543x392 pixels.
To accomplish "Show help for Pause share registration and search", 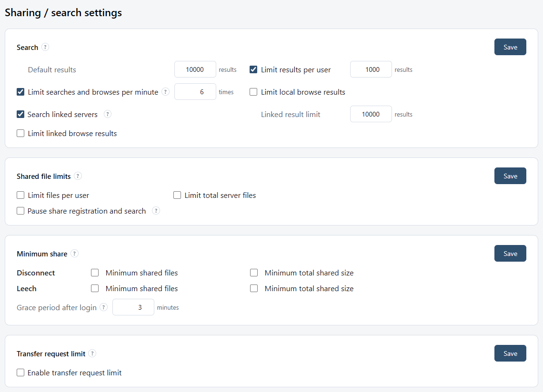I will click(156, 211).
